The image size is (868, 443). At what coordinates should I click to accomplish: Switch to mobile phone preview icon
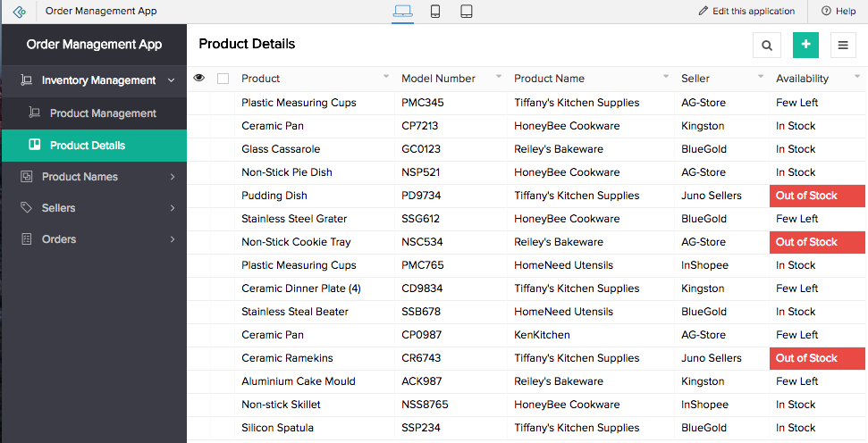point(434,12)
